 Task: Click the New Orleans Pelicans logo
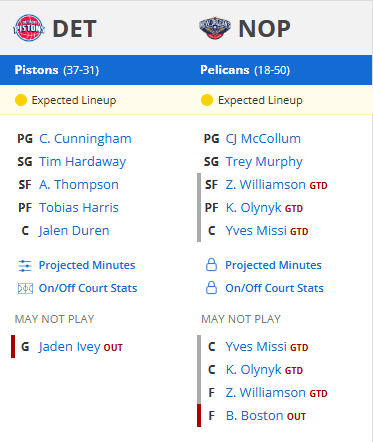[215, 28]
